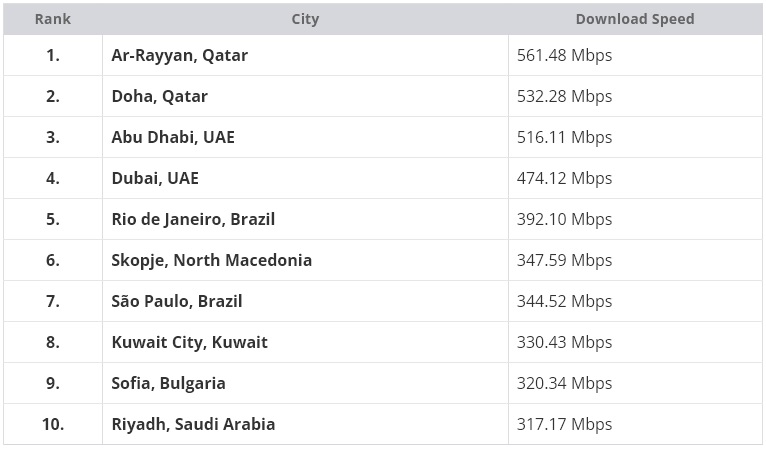Select the Doha, Qatar city cell
Viewport: 766px width, 450px height.
coord(305,96)
